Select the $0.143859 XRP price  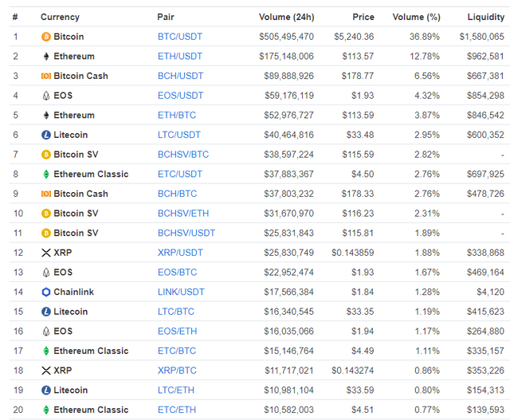(x=353, y=253)
